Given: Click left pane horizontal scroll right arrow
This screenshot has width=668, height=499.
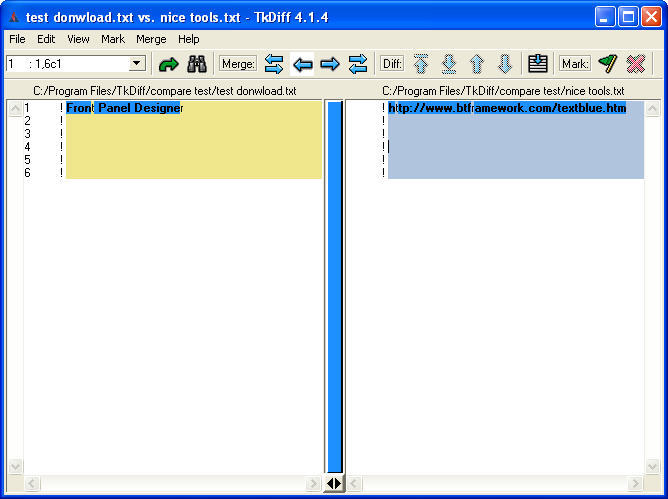Looking at the screenshot, I should (x=313, y=484).
